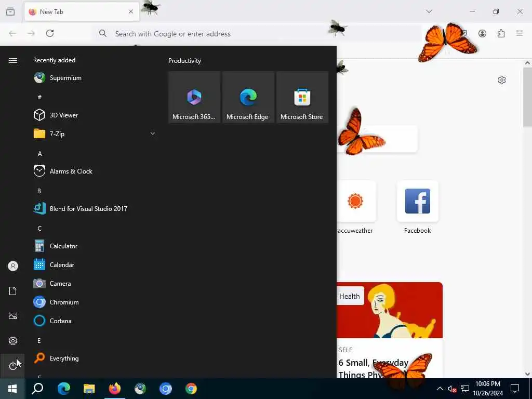Open Alarms & Clock

pyautogui.click(x=95, y=171)
